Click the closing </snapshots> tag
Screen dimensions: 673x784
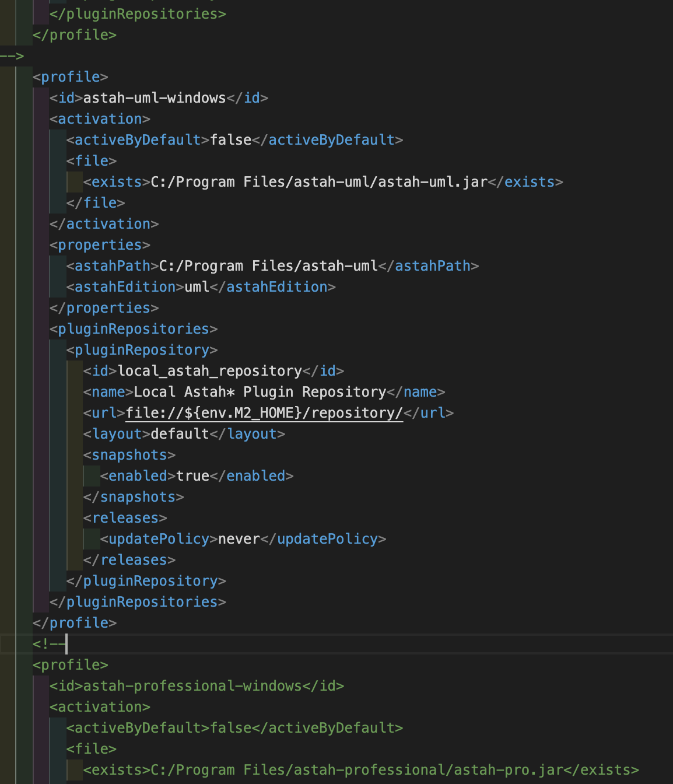(134, 496)
